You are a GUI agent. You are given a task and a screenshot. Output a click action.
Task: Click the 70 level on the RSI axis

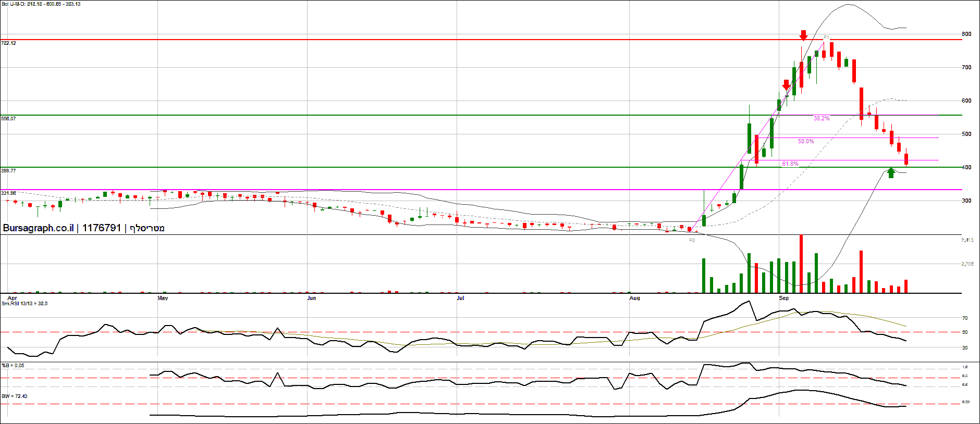click(x=965, y=318)
